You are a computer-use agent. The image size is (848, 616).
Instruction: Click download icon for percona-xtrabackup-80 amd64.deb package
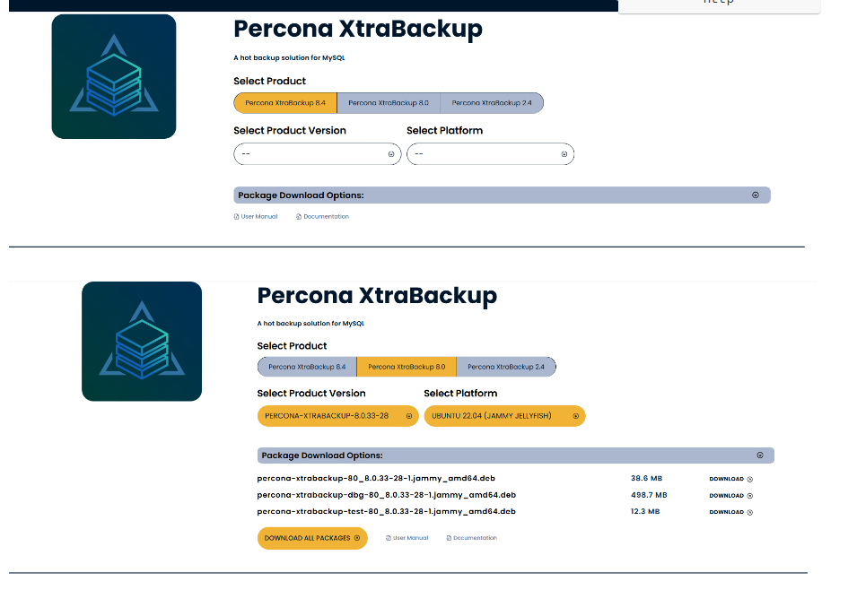[x=748, y=479]
